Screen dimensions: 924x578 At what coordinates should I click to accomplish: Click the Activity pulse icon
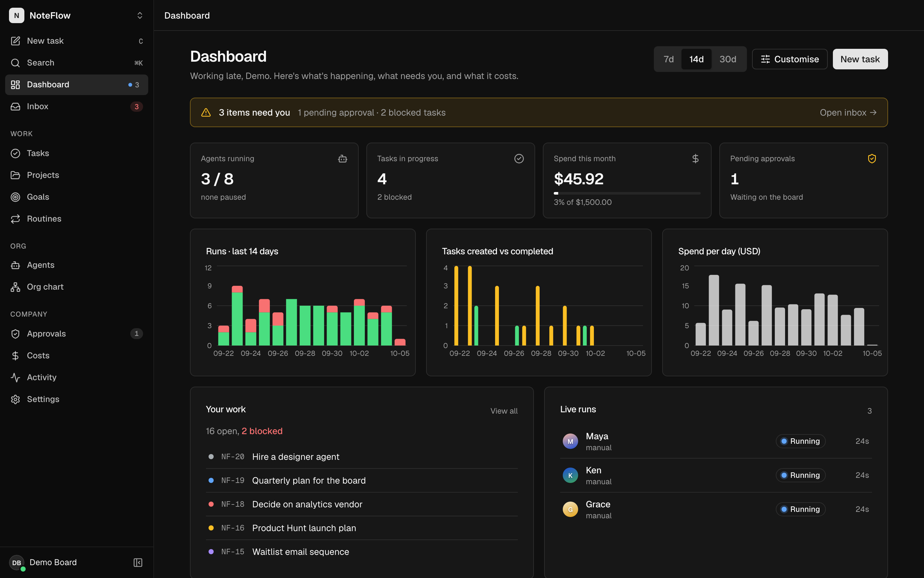(x=15, y=377)
